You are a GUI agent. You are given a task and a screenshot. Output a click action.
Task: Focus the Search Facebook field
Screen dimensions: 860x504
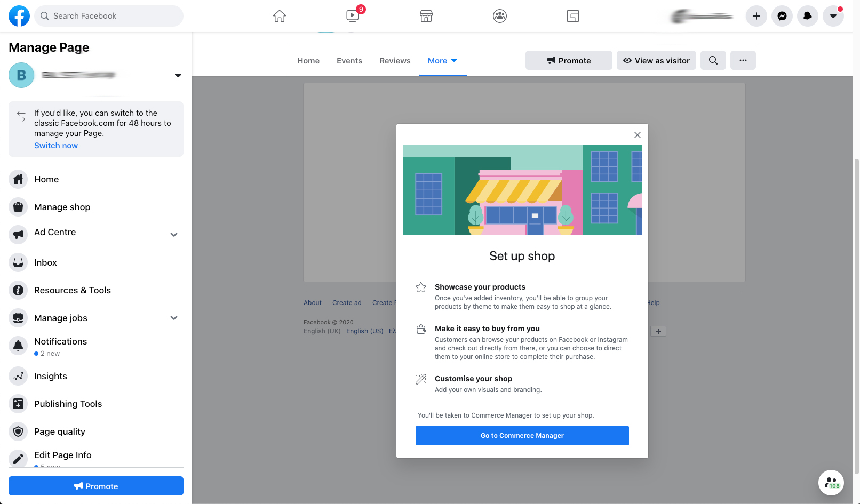[109, 16]
